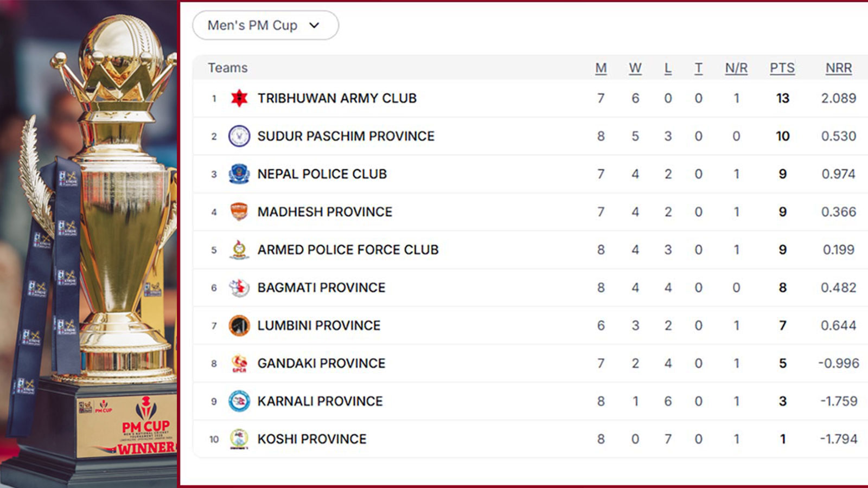
Task: Click the Sudur Paschim Province team logo
Action: (x=239, y=136)
